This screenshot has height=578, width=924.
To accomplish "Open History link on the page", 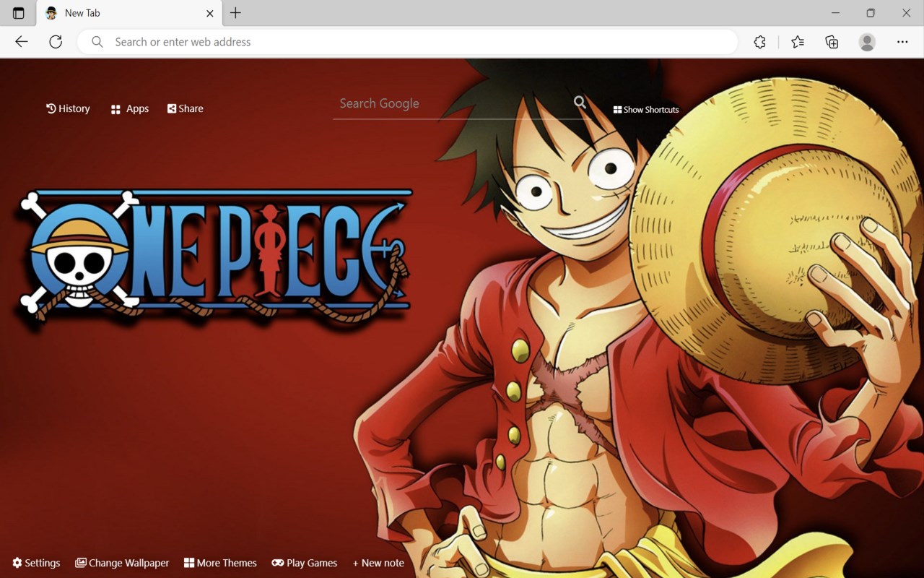I will tap(68, 108).
